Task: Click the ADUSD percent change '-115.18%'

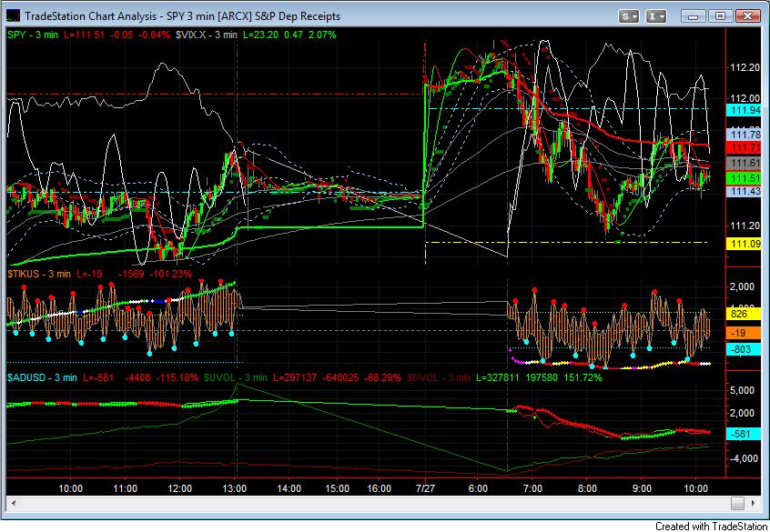Action: point(177,377)
